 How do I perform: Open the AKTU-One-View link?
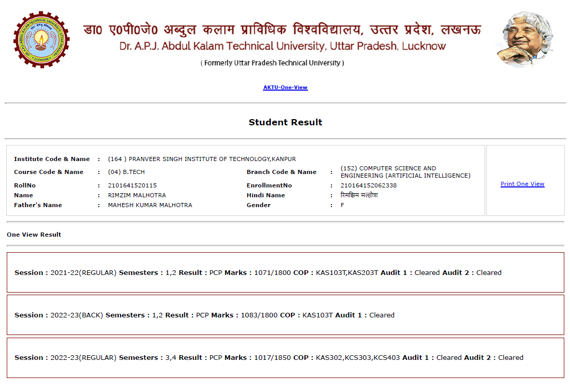(x=285, y=88)
